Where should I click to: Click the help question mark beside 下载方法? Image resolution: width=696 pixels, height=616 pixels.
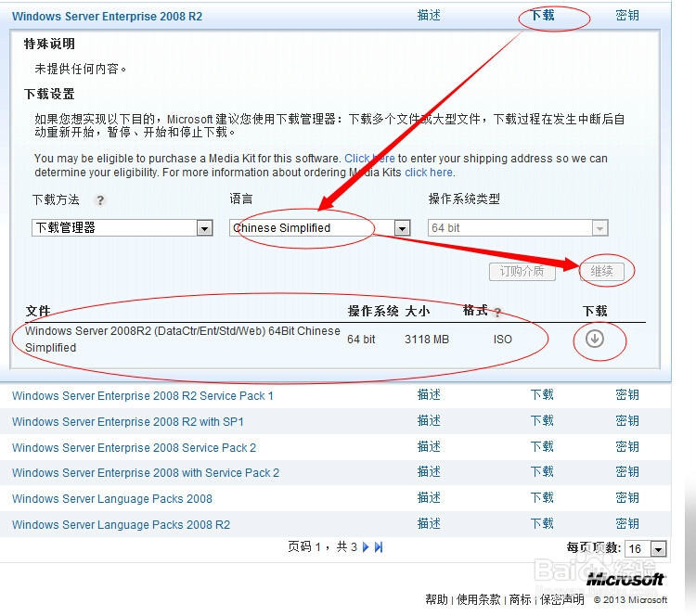(100, 200)
